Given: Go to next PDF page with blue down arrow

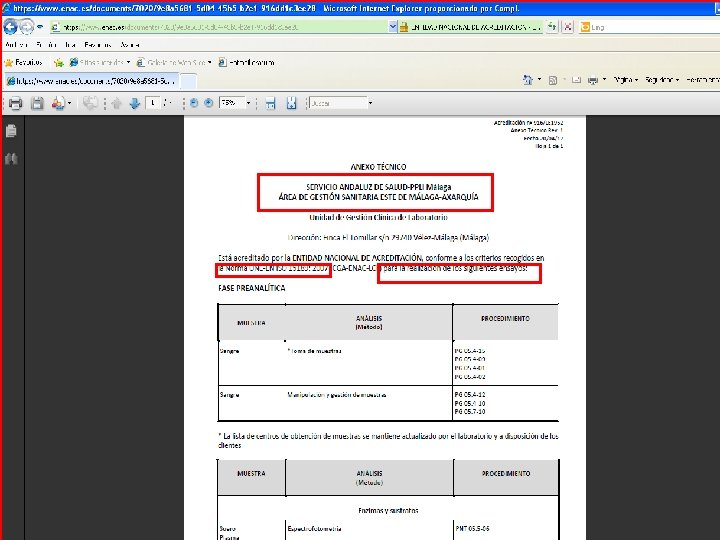Looking at the screenshot, I should pos(135,103).
